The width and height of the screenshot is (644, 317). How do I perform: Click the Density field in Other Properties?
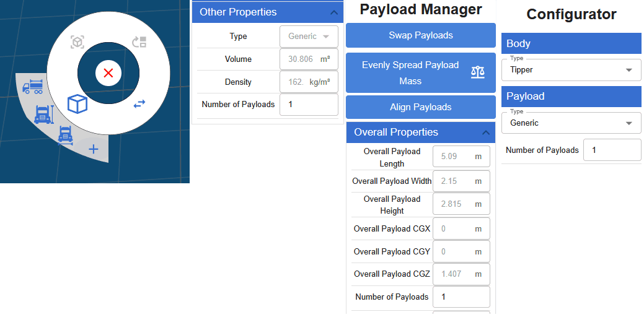point(309,82)
